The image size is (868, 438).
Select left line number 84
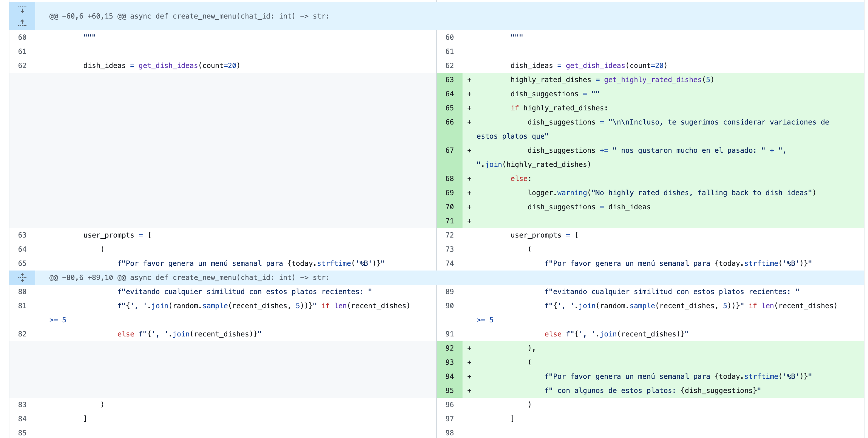click(x=22, y=419)
